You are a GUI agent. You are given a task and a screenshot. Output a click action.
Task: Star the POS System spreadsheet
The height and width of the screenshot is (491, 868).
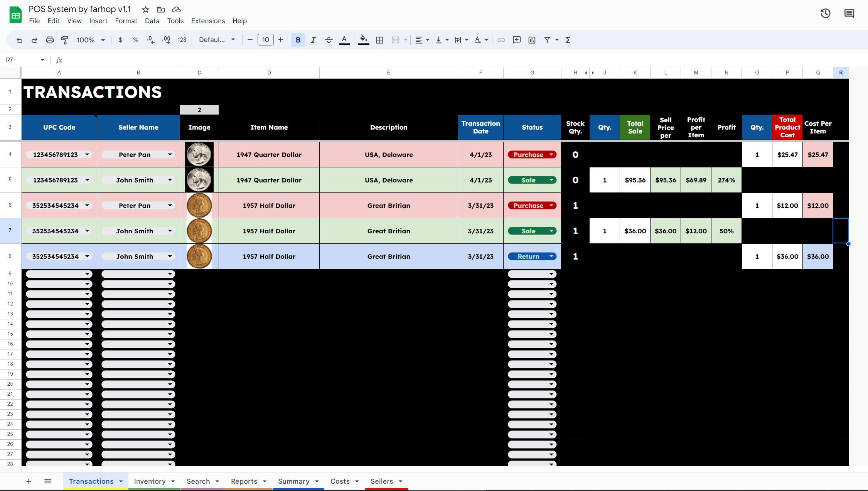point(145,9)
